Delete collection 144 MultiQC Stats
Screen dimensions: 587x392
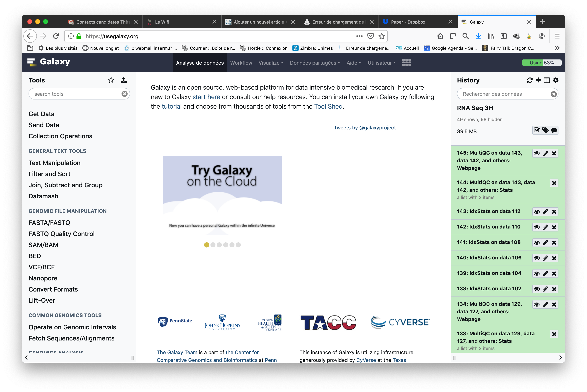[x=554, y=183]
